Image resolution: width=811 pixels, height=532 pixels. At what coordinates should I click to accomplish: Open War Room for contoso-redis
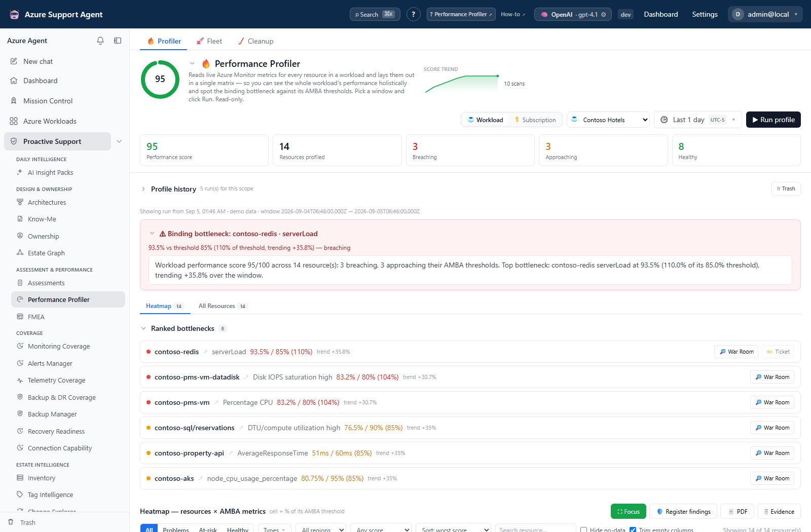[736, 352]
